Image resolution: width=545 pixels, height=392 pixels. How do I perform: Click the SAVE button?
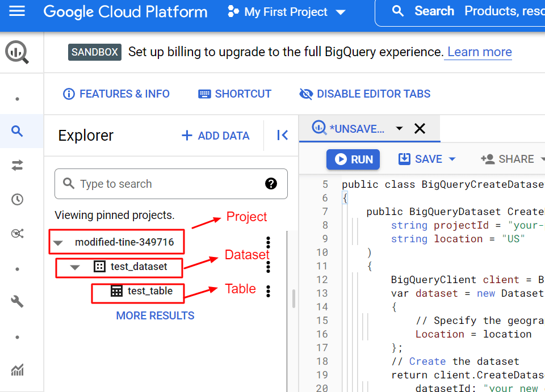pyautogui.click(x=420, y=159)
